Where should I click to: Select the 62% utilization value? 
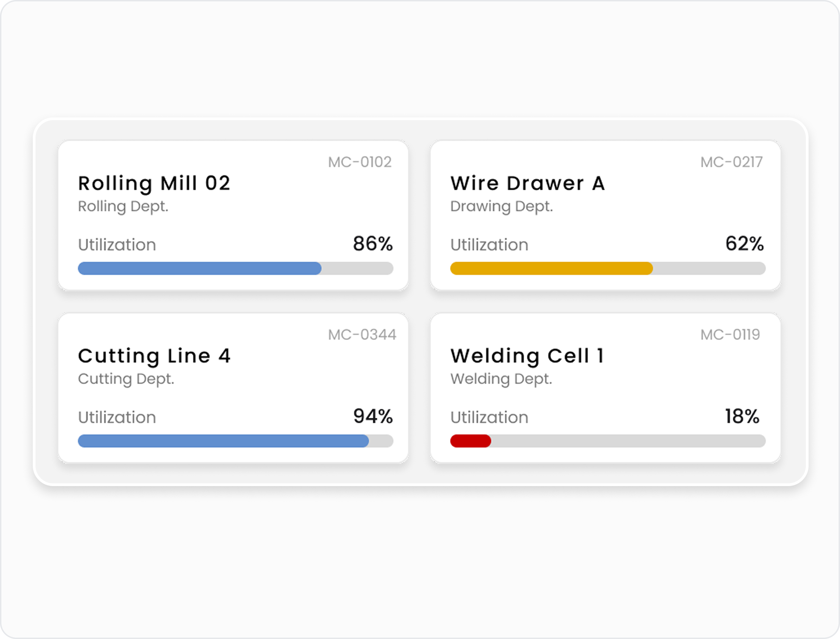(x=744, y=244)
